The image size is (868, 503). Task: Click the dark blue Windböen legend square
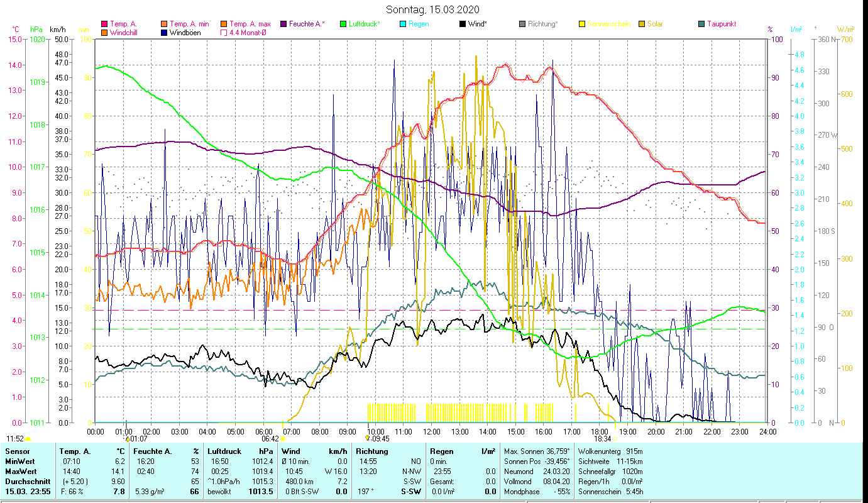coord(165,33)
